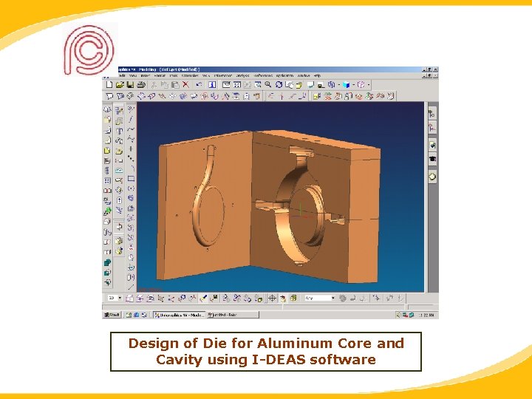Select the Point Set dotted icon
Screen dimensions: 532x399
click(x=131, y=158)
